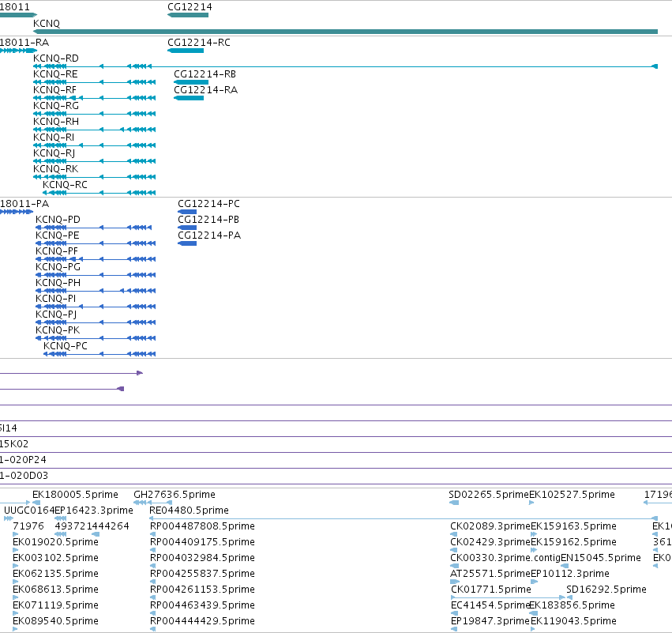The height and width of the screenshot is (633, 672).
Task: Select the EK102527.5prime EST label
Action: (x=573, y=495)
